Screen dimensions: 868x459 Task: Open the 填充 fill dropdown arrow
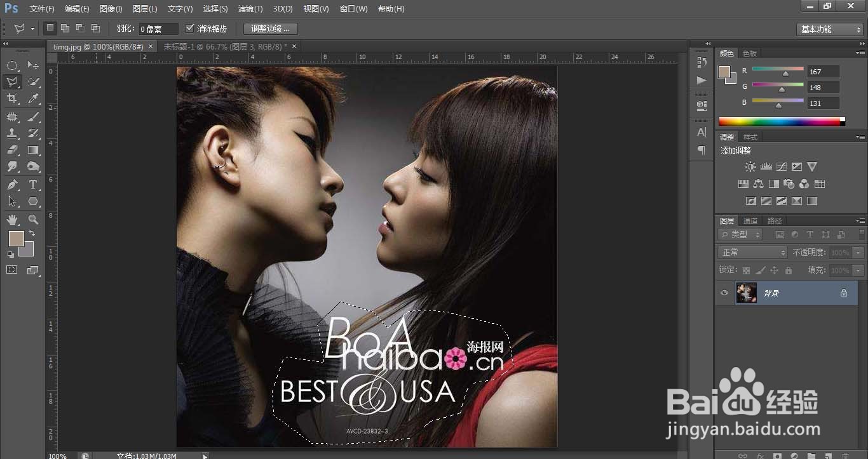[859, 270]
